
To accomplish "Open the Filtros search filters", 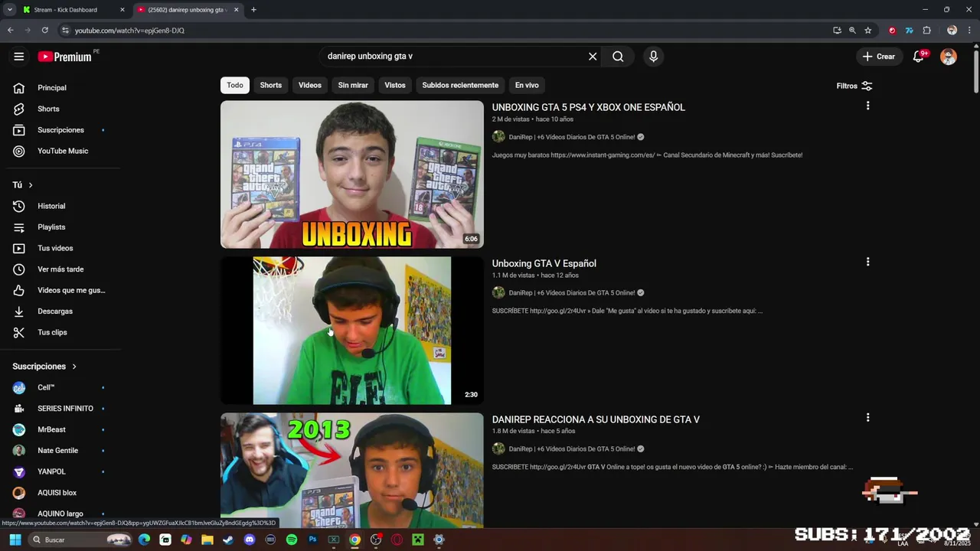I will click(x=854, y=86).
